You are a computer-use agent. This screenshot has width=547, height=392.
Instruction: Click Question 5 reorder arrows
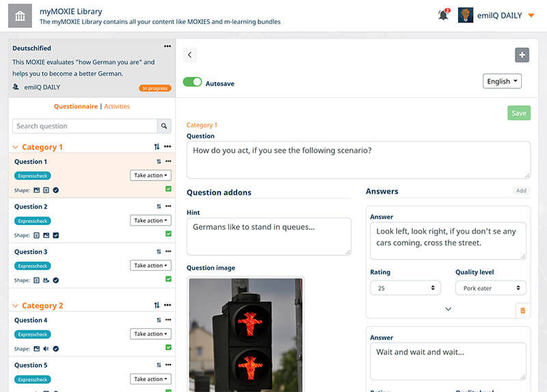[159, 365]
